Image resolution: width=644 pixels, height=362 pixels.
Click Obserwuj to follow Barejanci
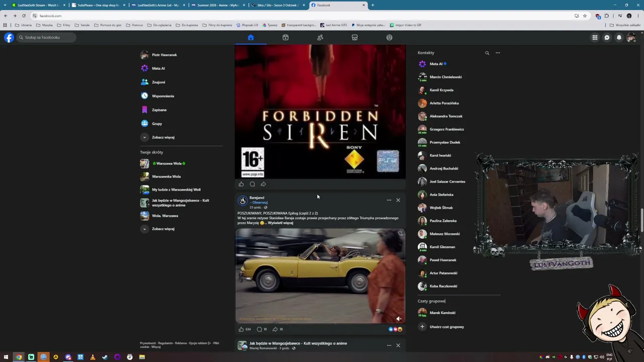(260, 203)
